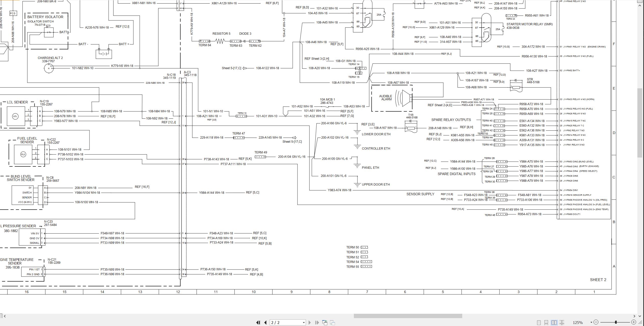Click the UPPER DOOR ETH label

tap(376, 184)
